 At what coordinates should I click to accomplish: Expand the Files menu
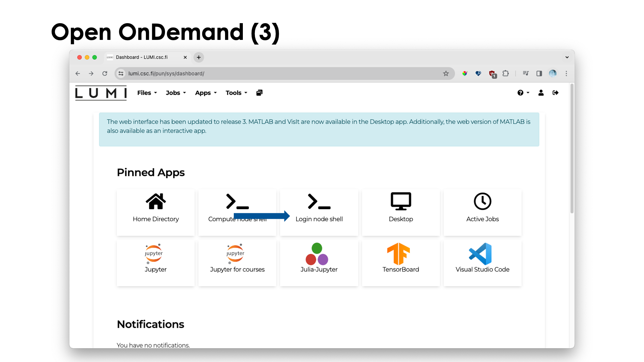147,93
